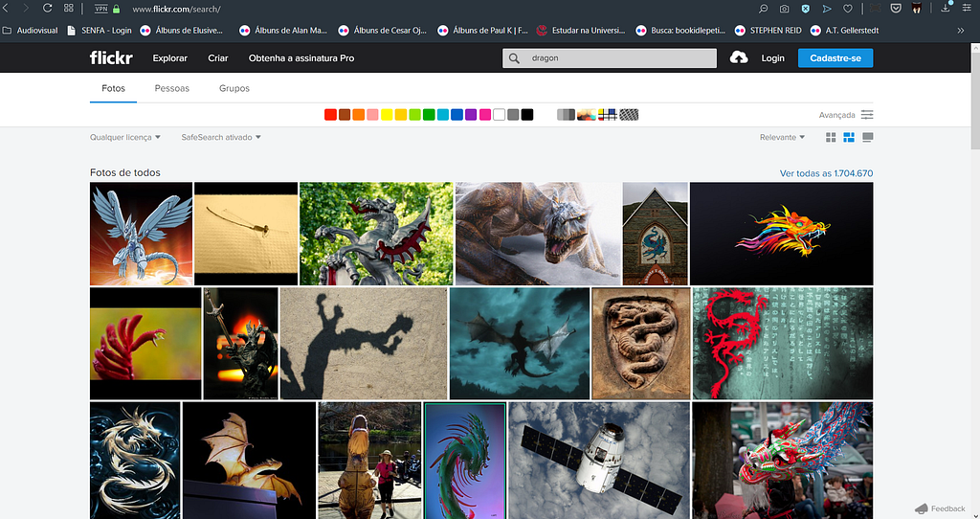The width and height of the screenshot is (980, 519).
Task: Filter by black and white style
Action: 566,115
